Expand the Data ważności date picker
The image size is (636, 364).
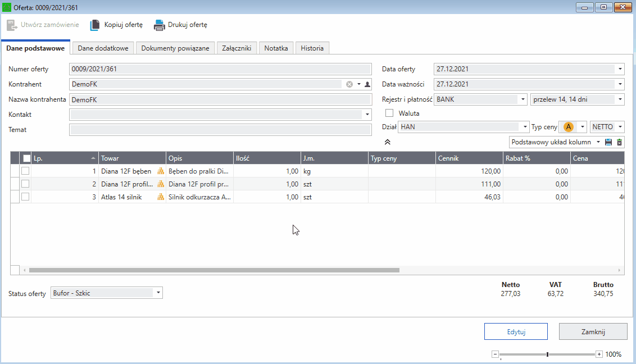[x=620, y=84]
